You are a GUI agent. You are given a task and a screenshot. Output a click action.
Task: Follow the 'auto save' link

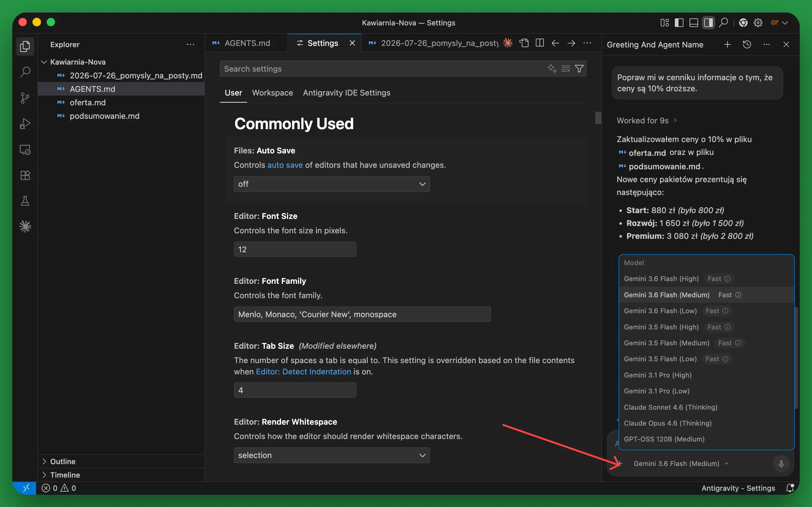285,165
